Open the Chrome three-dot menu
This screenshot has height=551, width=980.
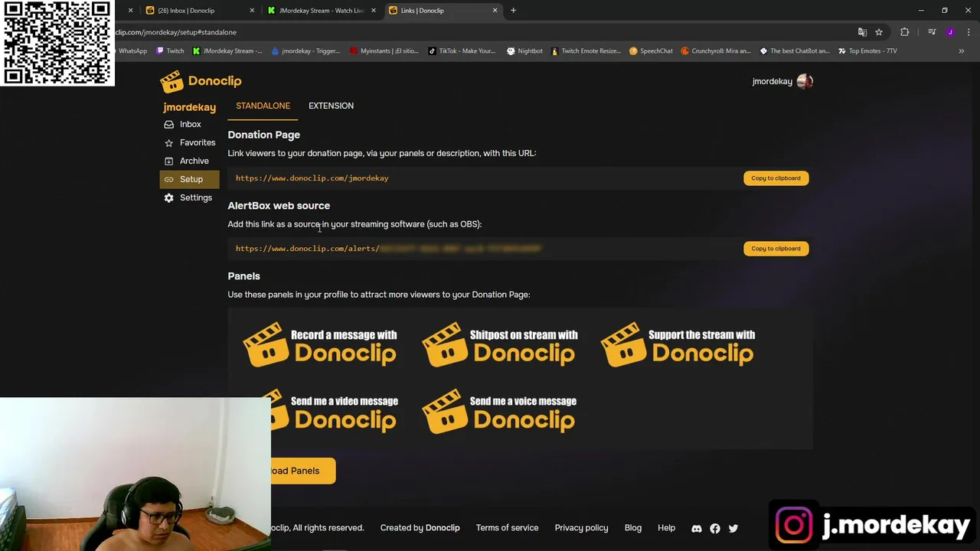969,32
